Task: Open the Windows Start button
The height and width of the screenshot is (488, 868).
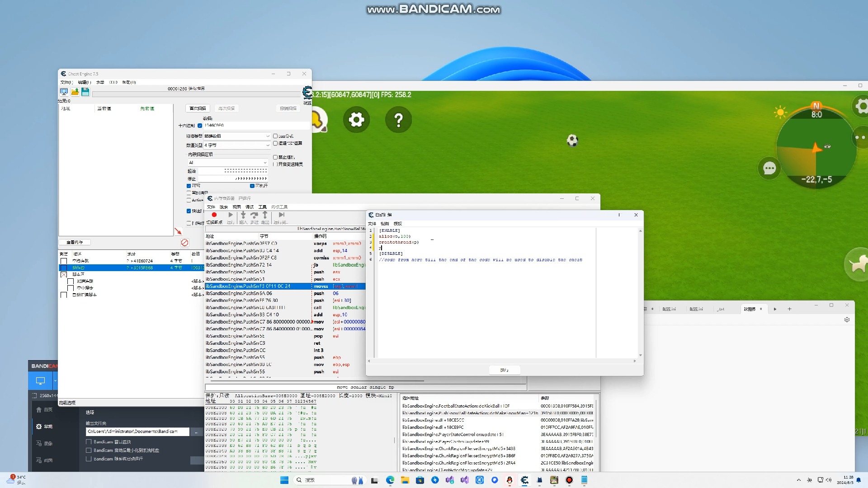Action: [x=284, y=480]
